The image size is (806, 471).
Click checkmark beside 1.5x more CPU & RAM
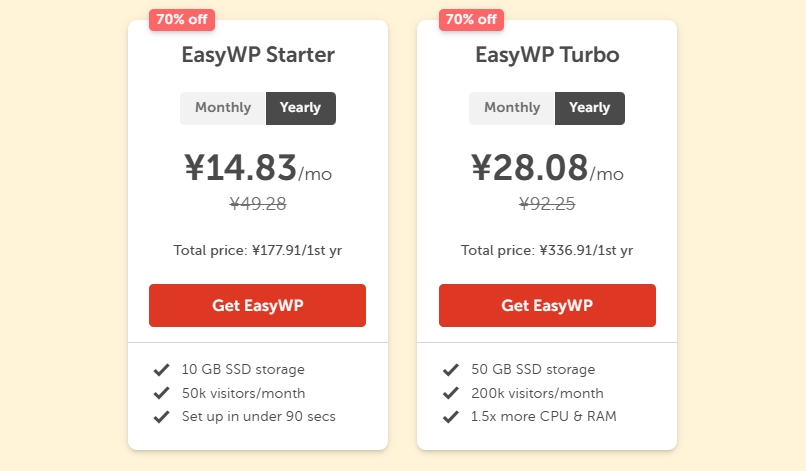(450, 417)
